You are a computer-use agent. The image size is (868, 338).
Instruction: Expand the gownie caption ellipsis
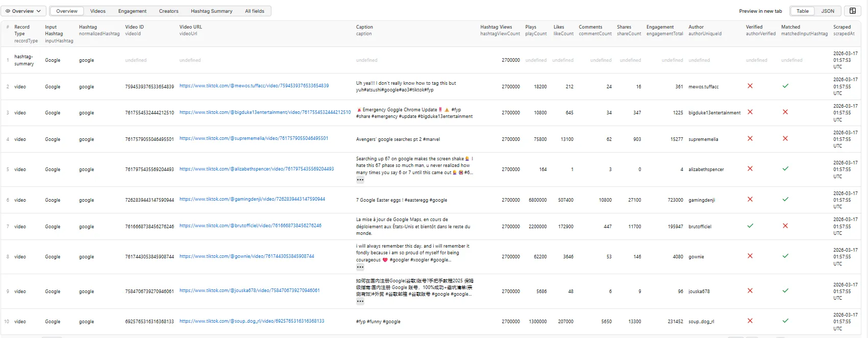tap(360, 267)
